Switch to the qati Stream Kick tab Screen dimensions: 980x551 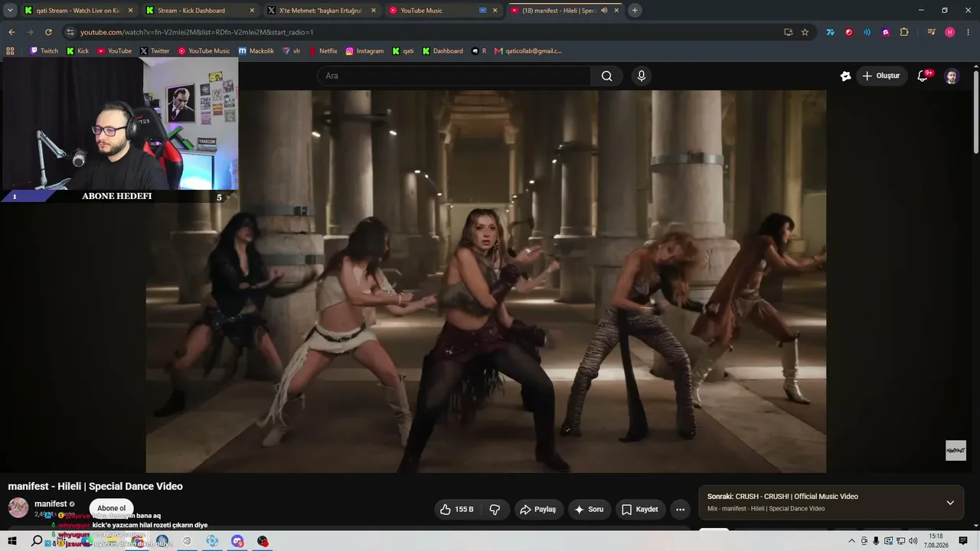(78, 11)
